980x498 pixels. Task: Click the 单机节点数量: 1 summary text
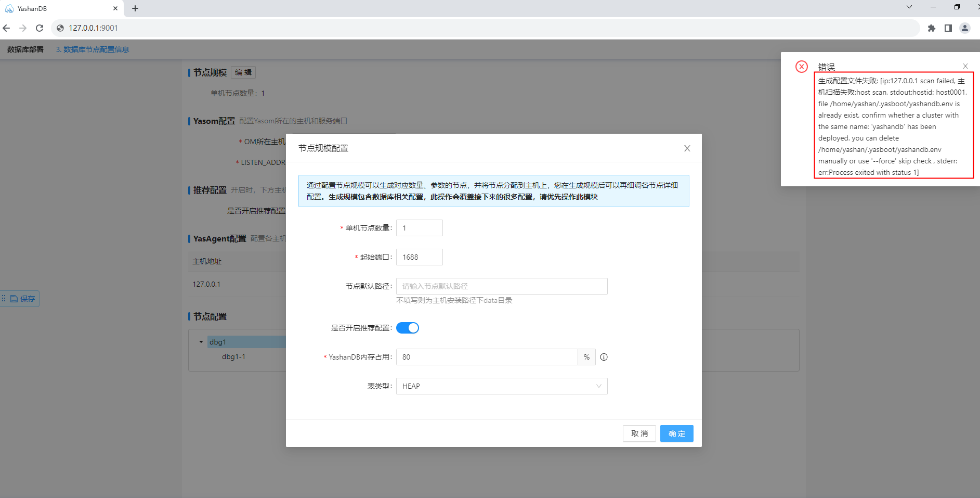click(x=238, y=93)
